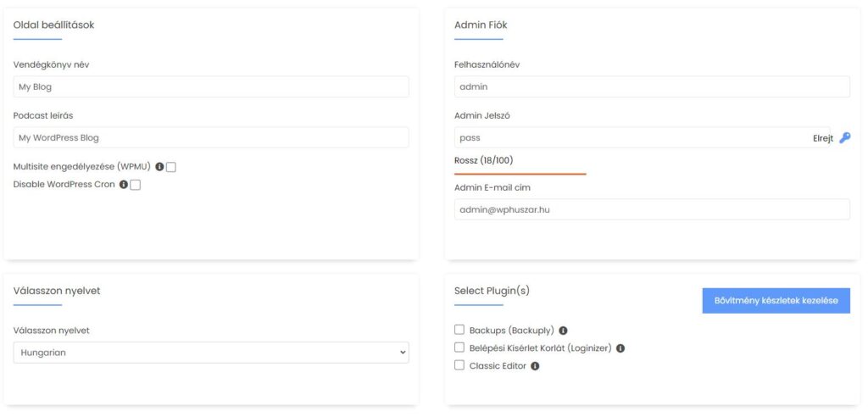This screenshot has width=868, height=417.
Task: Open the Válasszon nyelvet language dropdown
Action: click(211, 353)
